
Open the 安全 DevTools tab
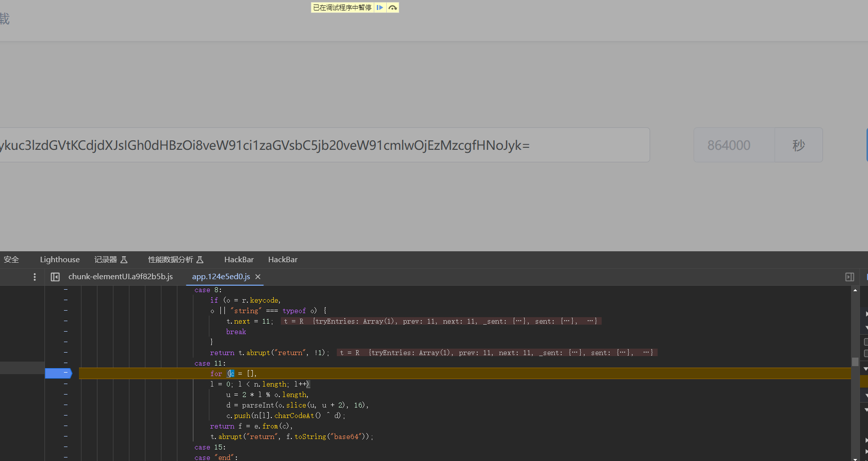click(11, 259)
